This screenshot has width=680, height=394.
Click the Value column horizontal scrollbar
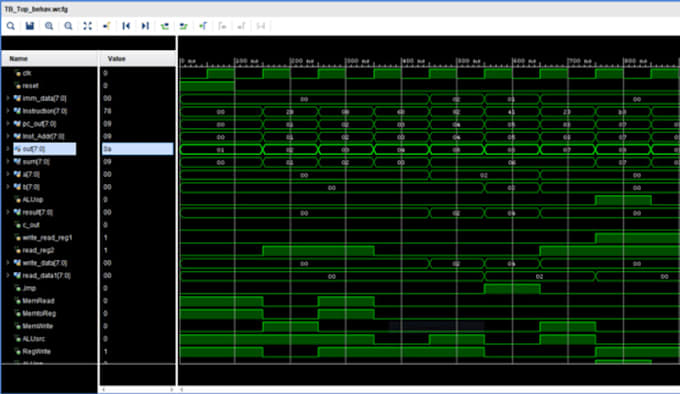click(x=137, y=390)
